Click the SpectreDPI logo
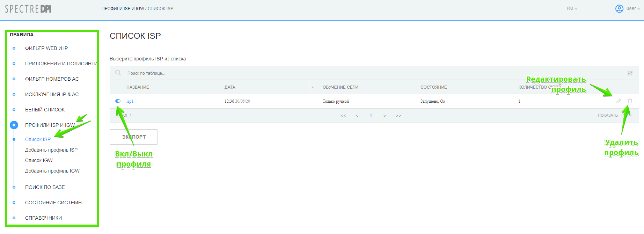 click(28, 9)
